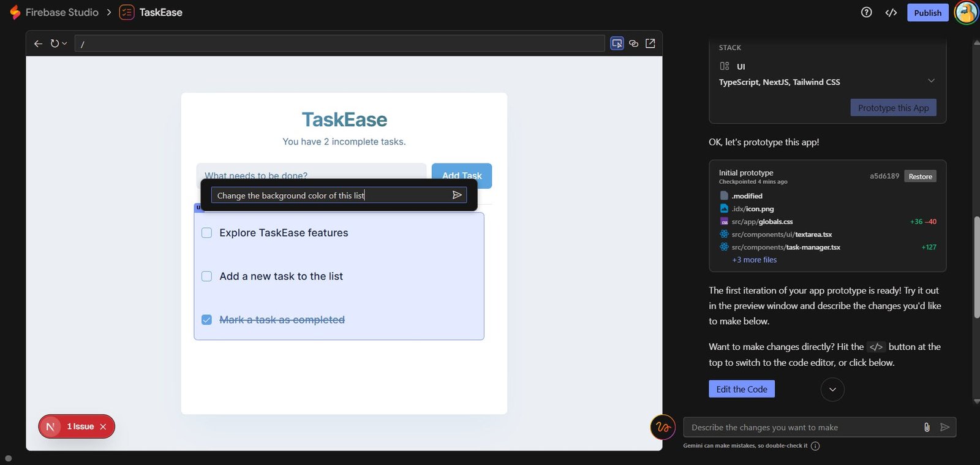Open the Gemini mistakes info icon
Image resolution: width=980 pixels, height=465 pixels.
click(815, 446)
